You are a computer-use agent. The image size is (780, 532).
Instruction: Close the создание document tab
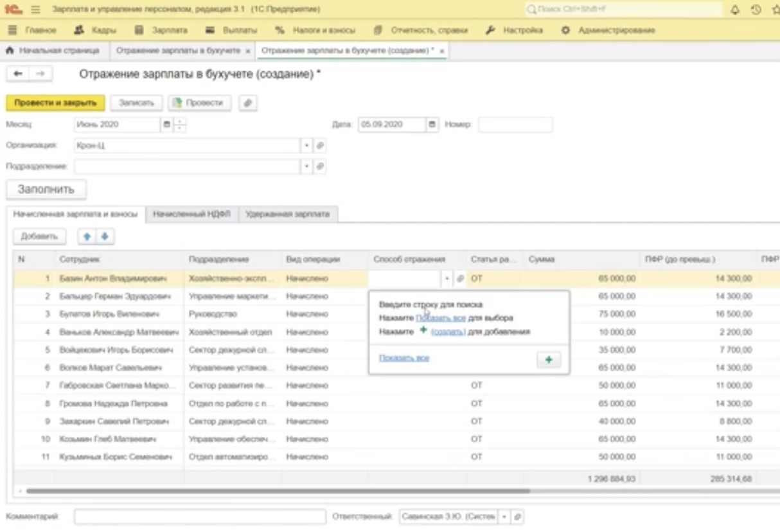coord(442,51)
